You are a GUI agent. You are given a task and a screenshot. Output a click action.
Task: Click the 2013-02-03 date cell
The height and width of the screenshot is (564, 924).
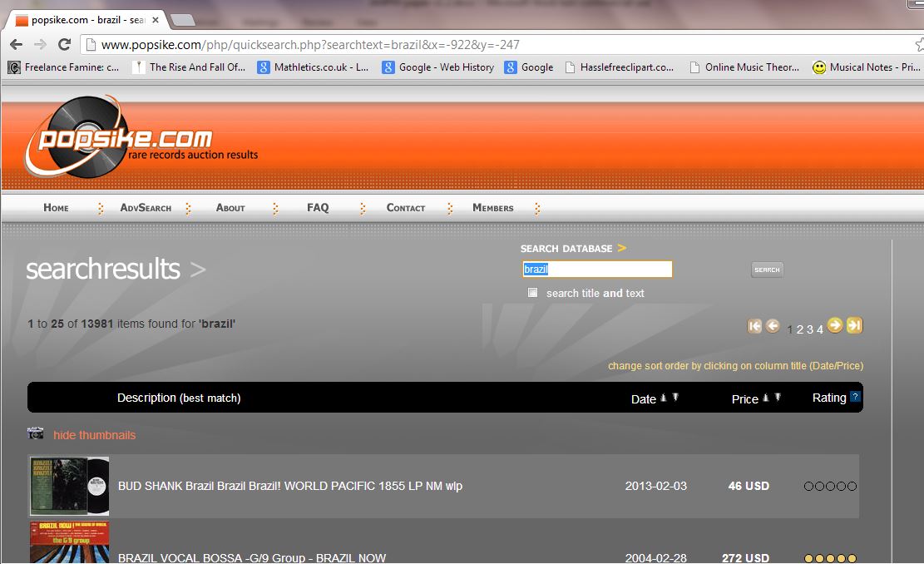656,486
